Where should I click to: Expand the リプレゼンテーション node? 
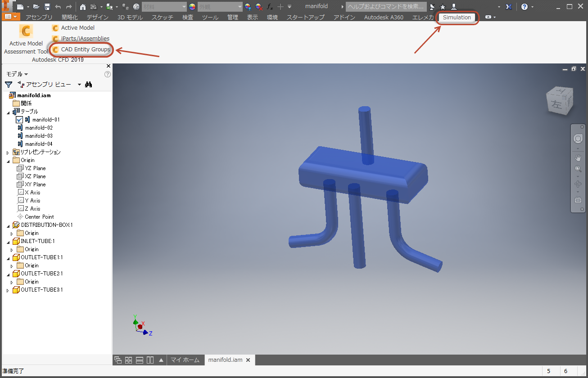pos(8,153)
